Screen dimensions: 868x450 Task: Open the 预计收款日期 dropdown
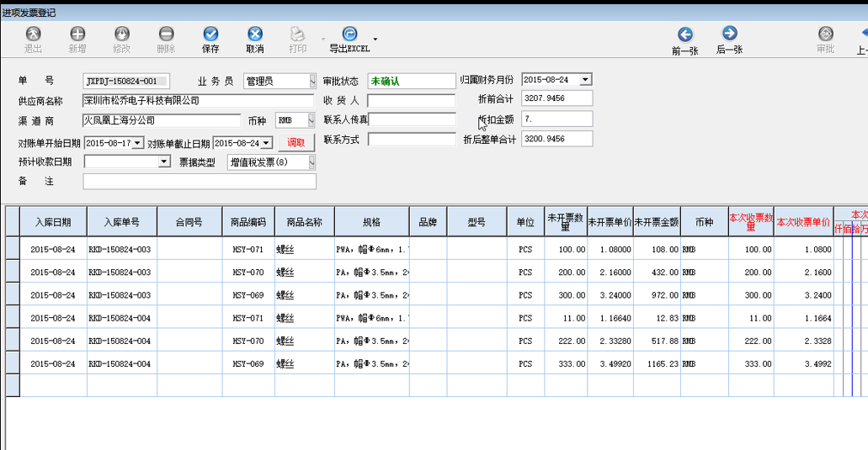164,161
